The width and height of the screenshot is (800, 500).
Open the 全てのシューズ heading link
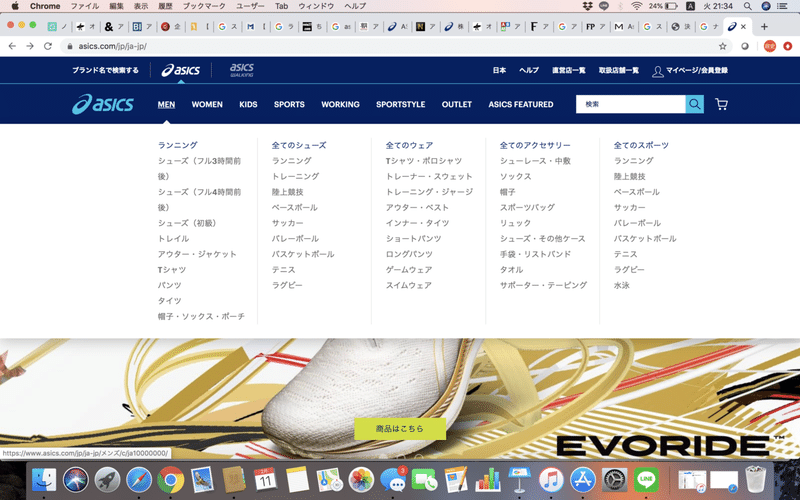tap(298, 145)
